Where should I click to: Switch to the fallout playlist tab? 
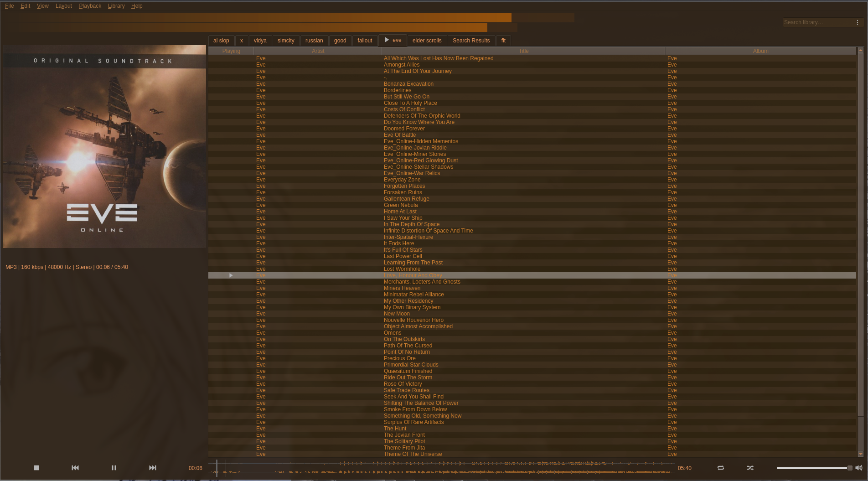[365, 41]
